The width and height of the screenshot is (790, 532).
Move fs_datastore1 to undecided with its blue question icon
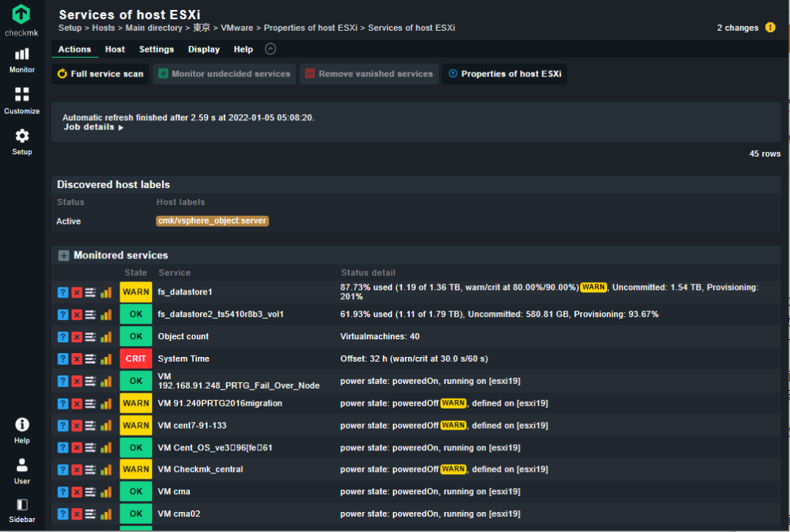(x=62, y=292)
